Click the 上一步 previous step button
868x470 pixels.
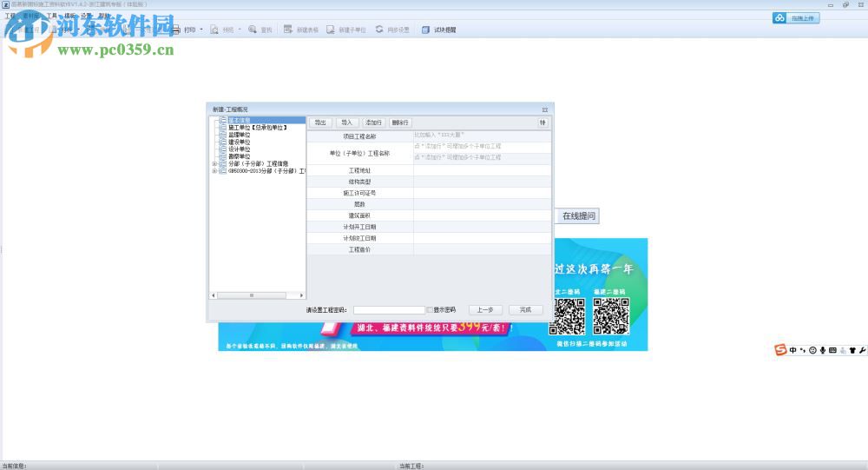[485, 310]
